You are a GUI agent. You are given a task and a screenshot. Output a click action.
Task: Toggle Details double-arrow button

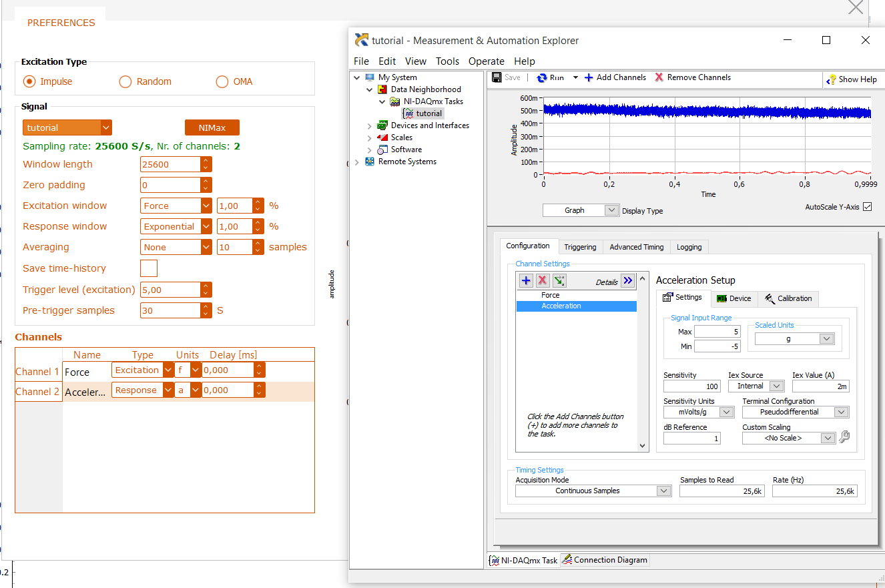coord(627,281)
